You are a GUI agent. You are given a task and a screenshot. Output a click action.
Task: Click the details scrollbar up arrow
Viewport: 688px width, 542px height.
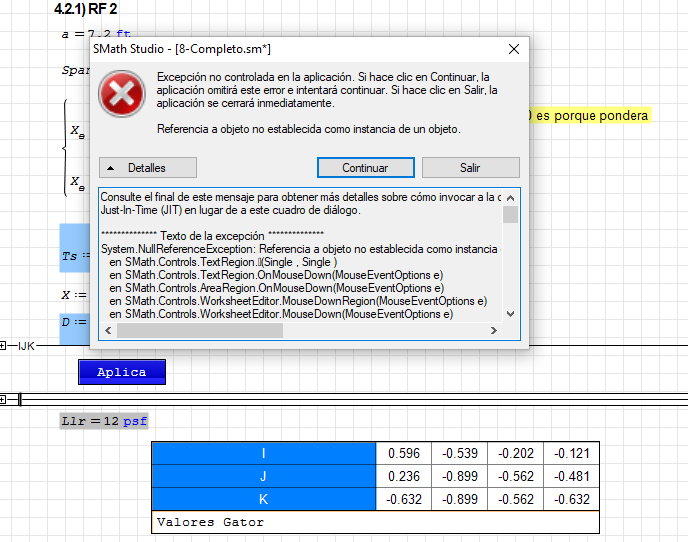click(510, 198)
